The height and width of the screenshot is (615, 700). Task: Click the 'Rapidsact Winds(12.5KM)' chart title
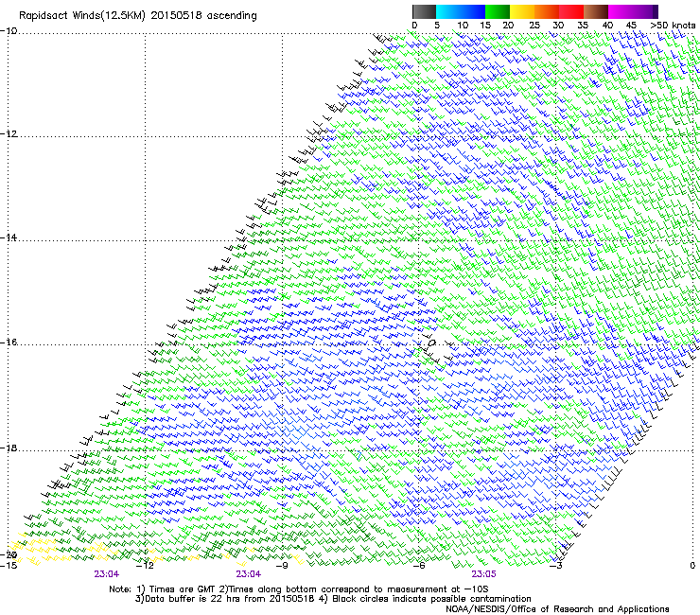click(82, 16)
